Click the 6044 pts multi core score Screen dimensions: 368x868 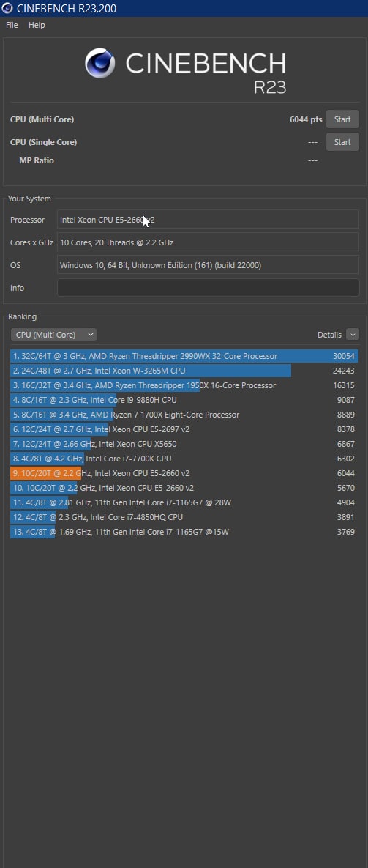click(306, 119)
